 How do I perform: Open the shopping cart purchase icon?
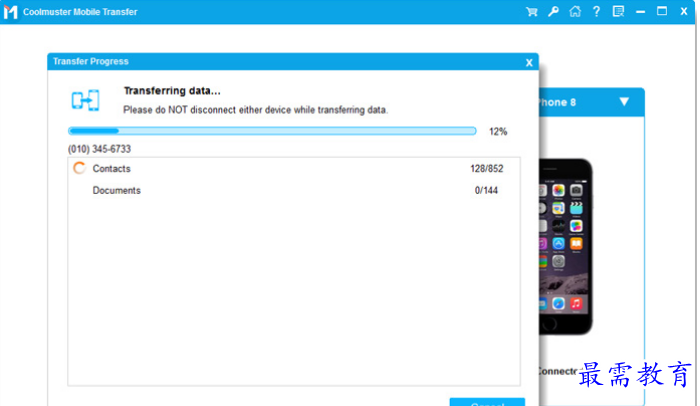[531, 12]
